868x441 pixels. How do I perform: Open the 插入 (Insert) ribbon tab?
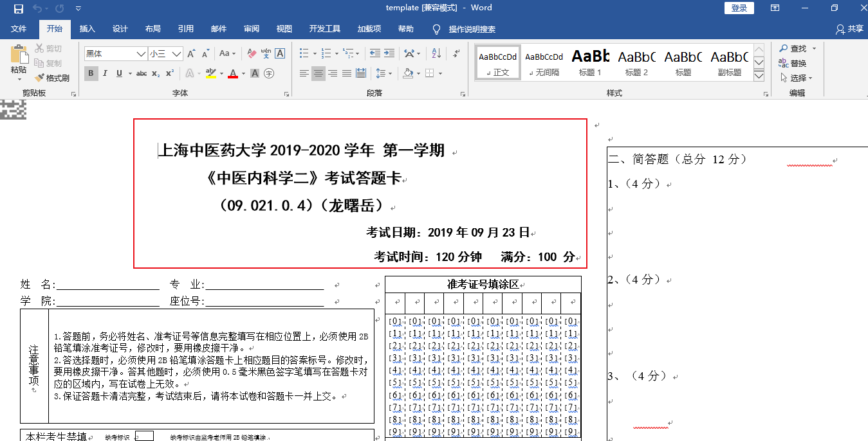tap(87, 29)
